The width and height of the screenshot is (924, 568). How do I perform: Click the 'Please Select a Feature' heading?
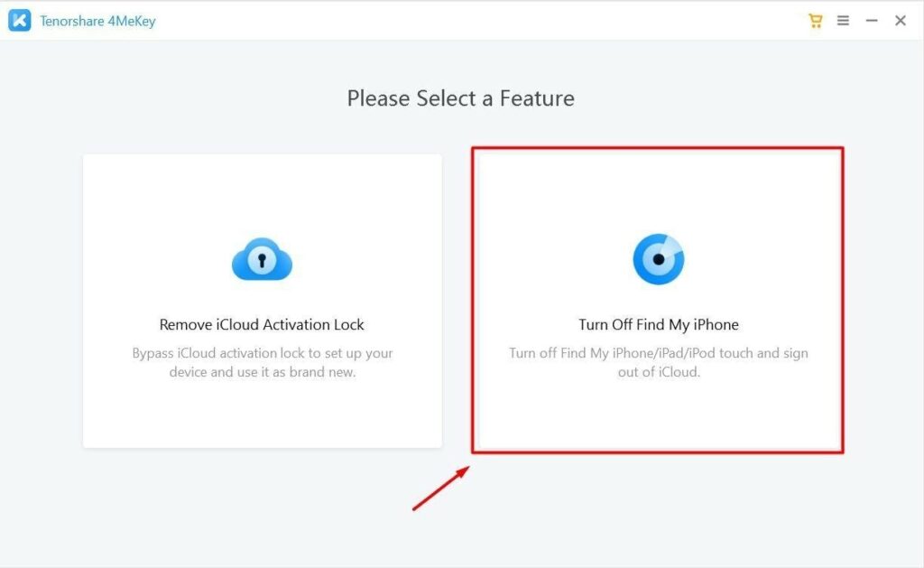[460, 98]
